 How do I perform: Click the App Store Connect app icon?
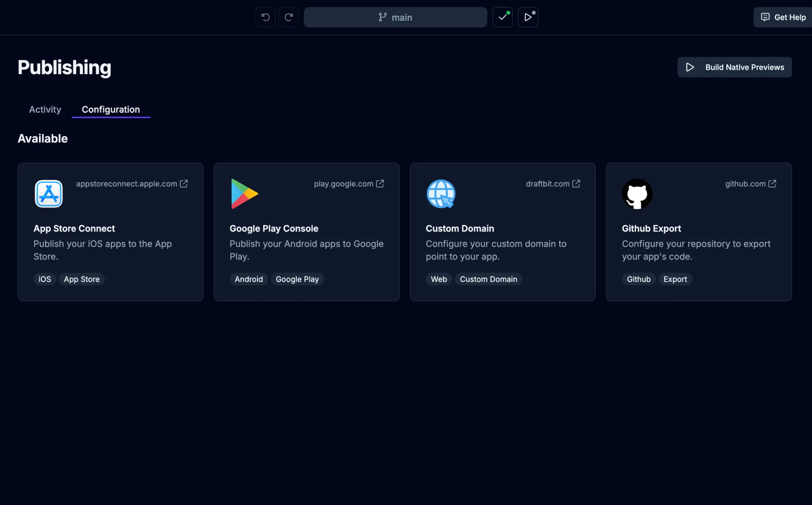tap(48, 194)
